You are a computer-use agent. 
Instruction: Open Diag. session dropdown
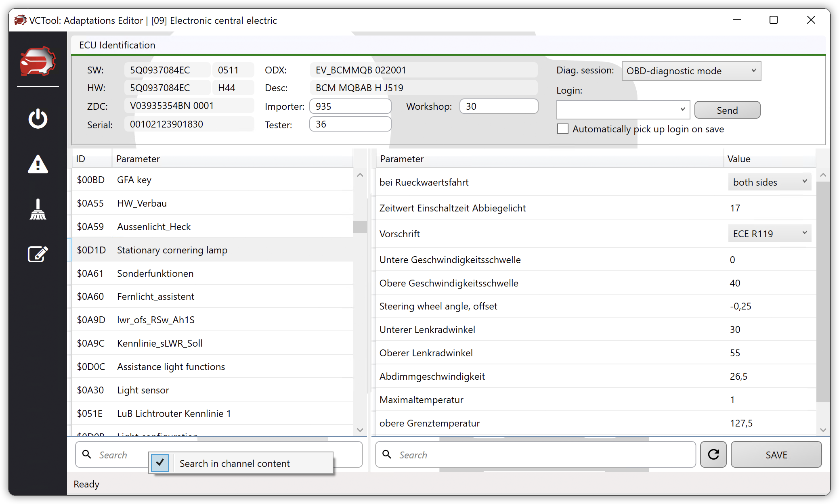tap(691, 71)
